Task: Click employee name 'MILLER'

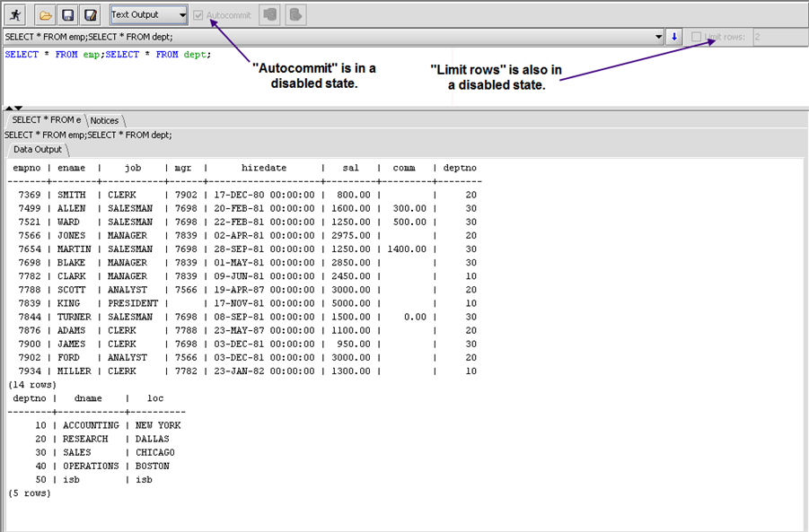Action: click(x=75, y=371)
